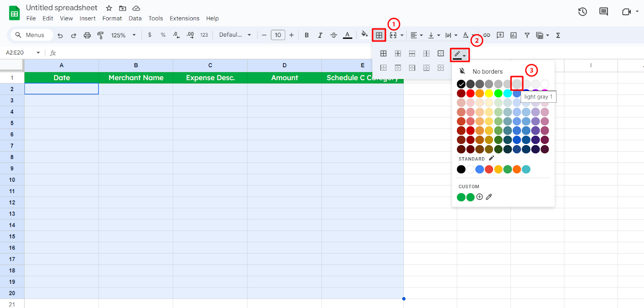Open version history clock icon
The width and height of the screenshot is (644, 308).
click(x=582, y=12)
